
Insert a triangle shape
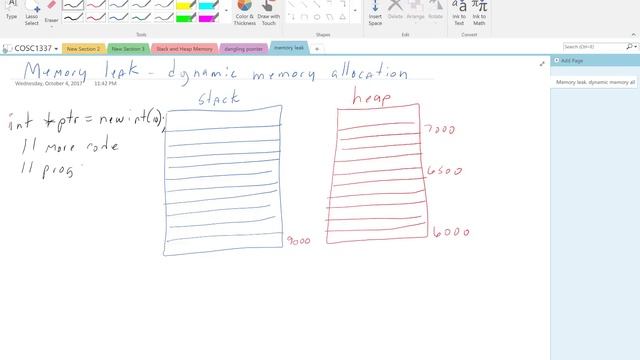[x=342, y=17]
